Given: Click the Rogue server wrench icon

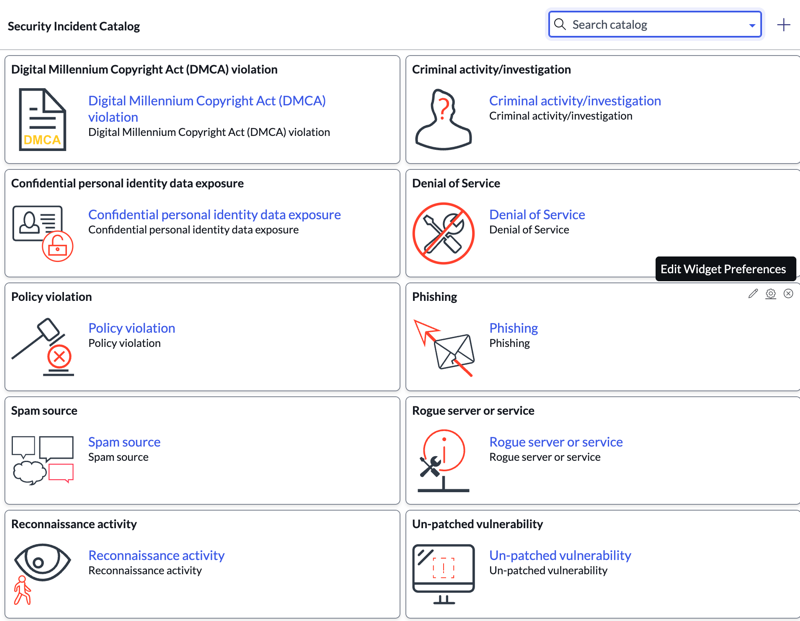Looking at the screenshot, I should (x=442, y=460).
